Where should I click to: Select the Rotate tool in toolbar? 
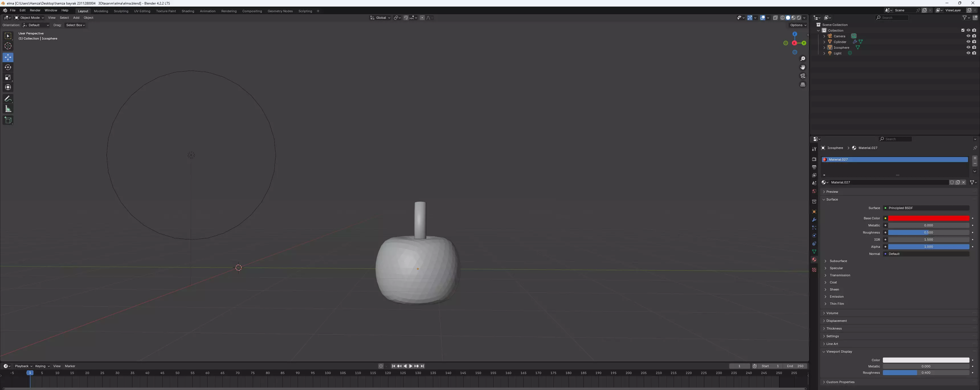pos(8,67)
